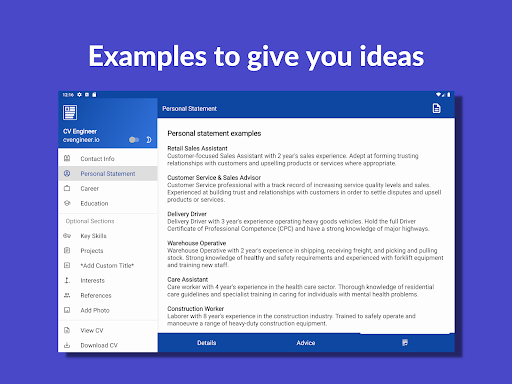Click the moon icon beside switch

click(149, 140)
